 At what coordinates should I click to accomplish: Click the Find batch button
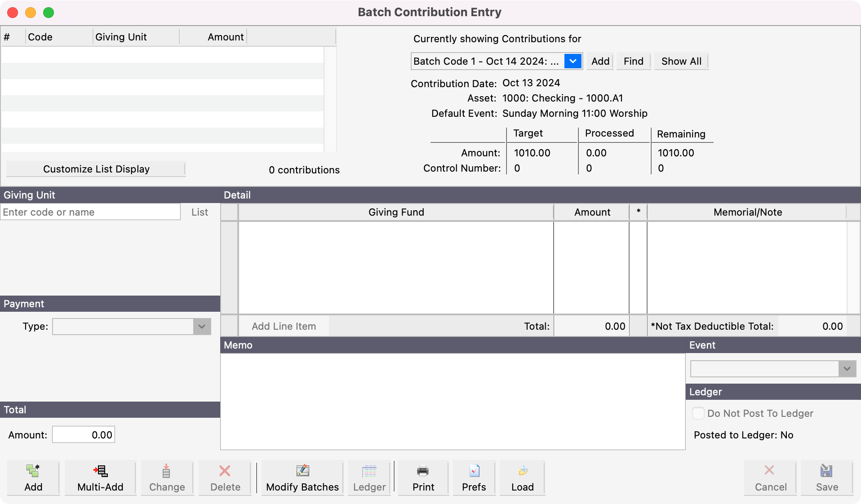click(633, 61)
